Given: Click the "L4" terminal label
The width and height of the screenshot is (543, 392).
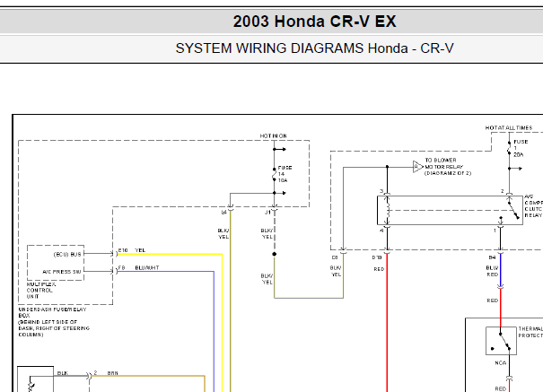Looking at the screenshot, I should [223, 213].
